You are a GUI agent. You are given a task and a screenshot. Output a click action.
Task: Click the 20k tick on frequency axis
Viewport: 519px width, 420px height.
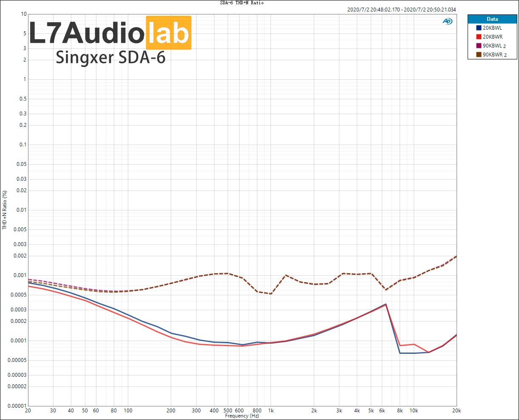[457, 411]
